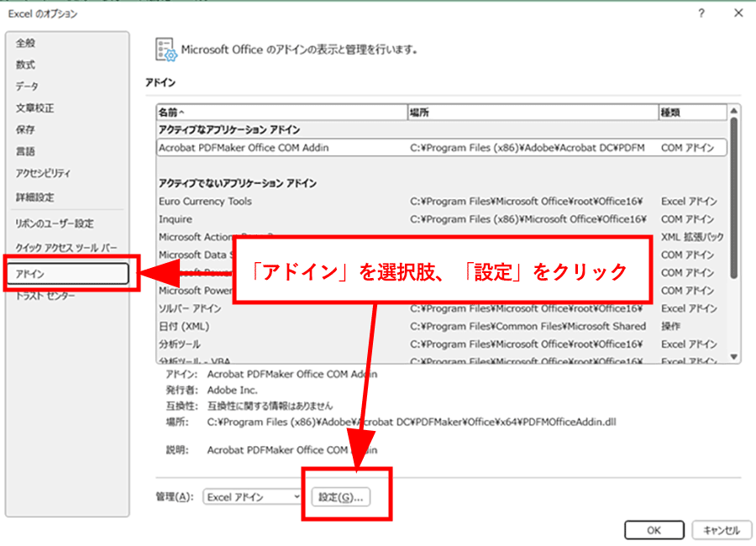This screenshot has height=546, width=756.
Task: Click the scroll up arrow of add-in list
Action: pos(733,111)
